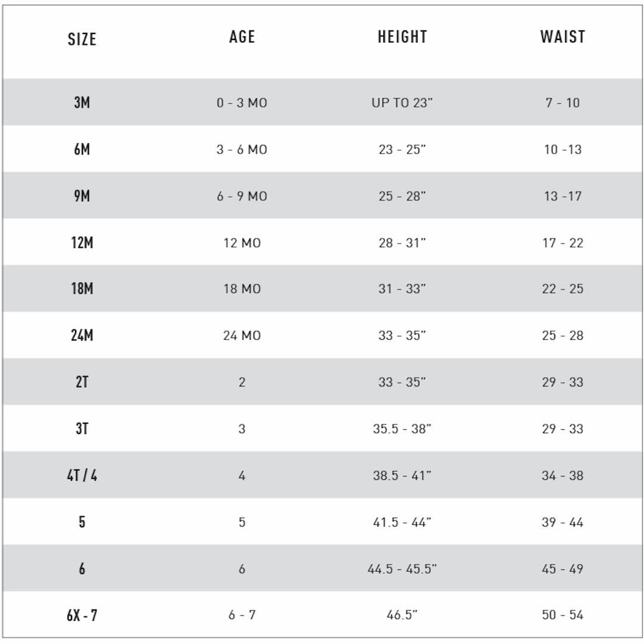Click the 3M size label
The image size is (644, 644).
[82, 103]
